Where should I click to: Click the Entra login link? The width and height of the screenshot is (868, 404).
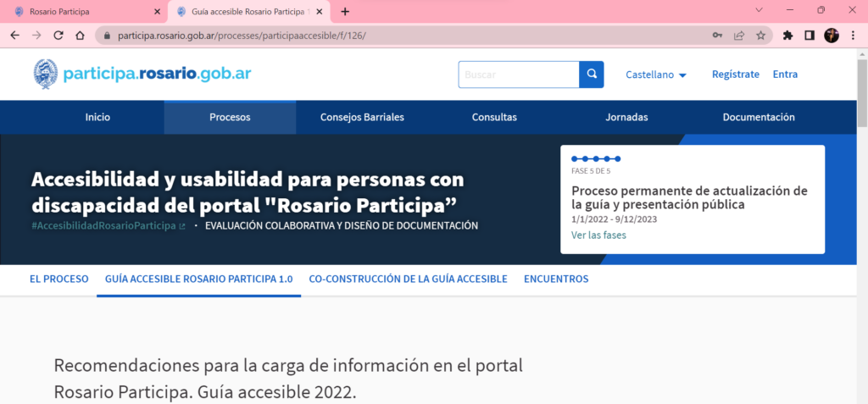[x=785, y=75]
